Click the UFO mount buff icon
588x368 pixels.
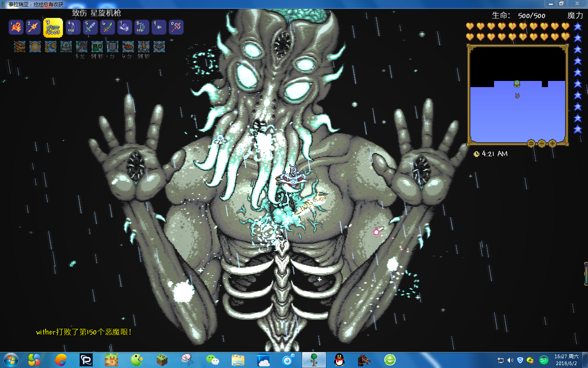coord(66,47)
